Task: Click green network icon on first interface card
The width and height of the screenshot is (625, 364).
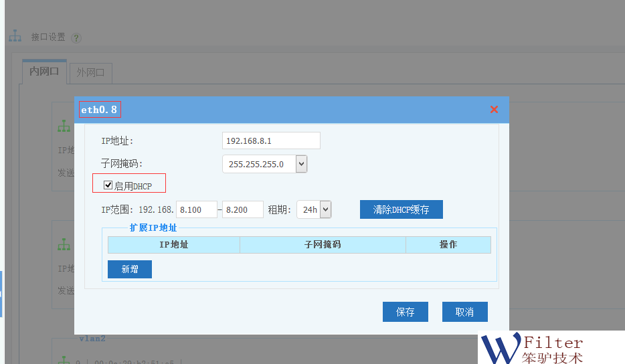Action: (x=64, y=126)
